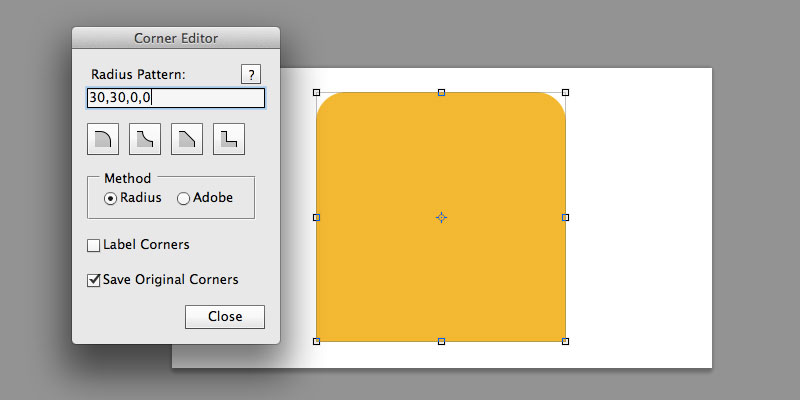The image size is (800, 400).
Task: Select the inverted round corner style icon
Action: (145, 139)
